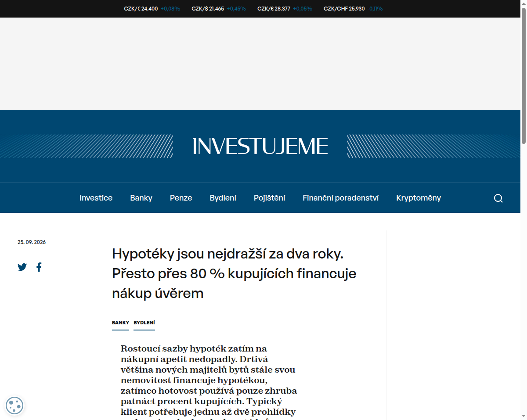
Task: Click the -0,11% change value
Action: click(x=375, y=8)
